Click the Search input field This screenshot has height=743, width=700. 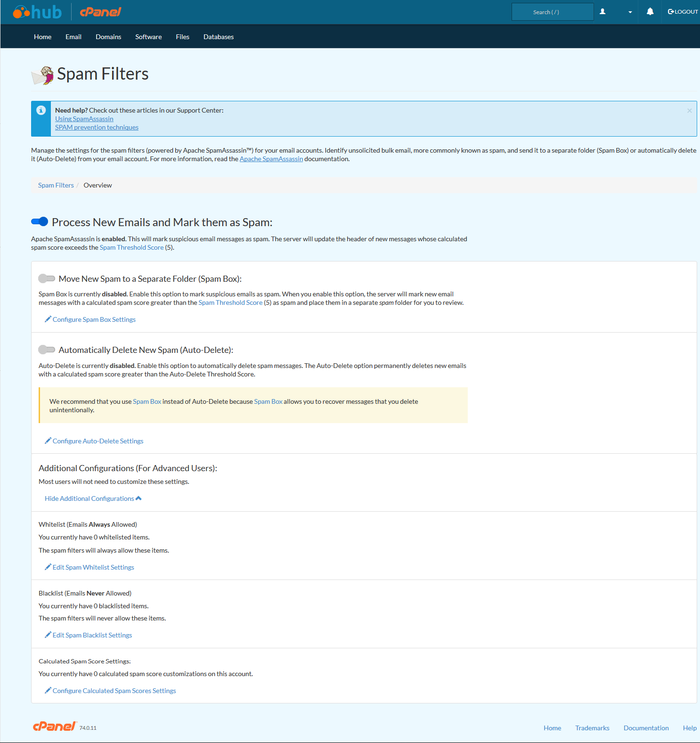(552, 12)
